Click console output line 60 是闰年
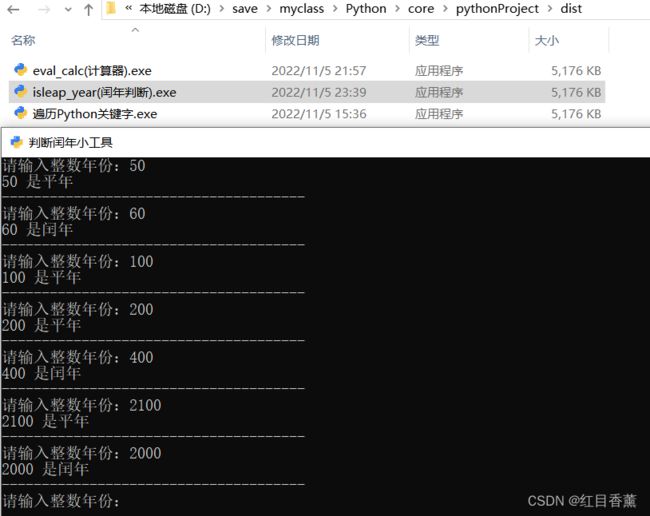Screen dimensions: 650x516 37,229
